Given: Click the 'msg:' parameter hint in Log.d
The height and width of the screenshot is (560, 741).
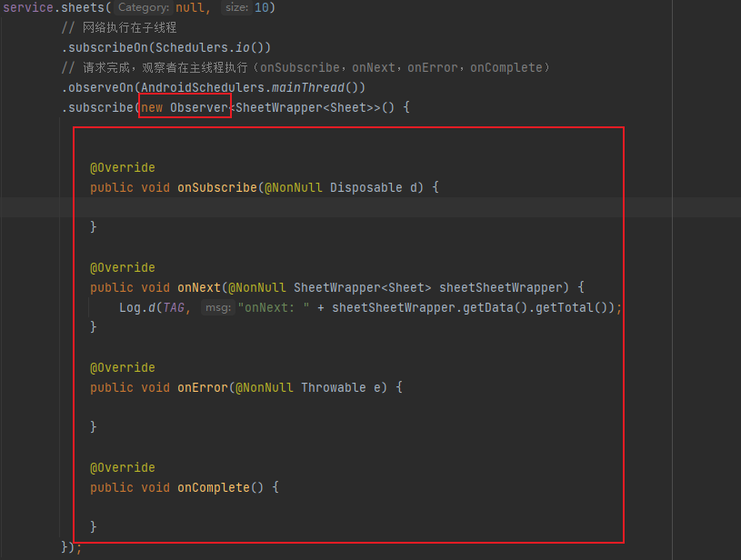Looking at the screenshot, I should point(216,307).
